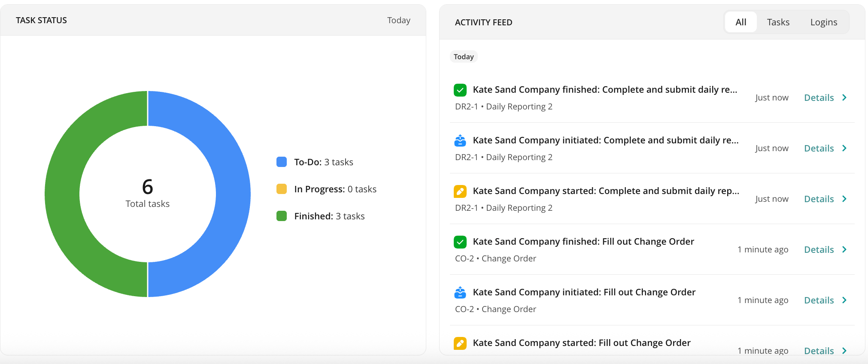
Task: Open Details for initiated Change Order
Action: (x=819, y=300)
